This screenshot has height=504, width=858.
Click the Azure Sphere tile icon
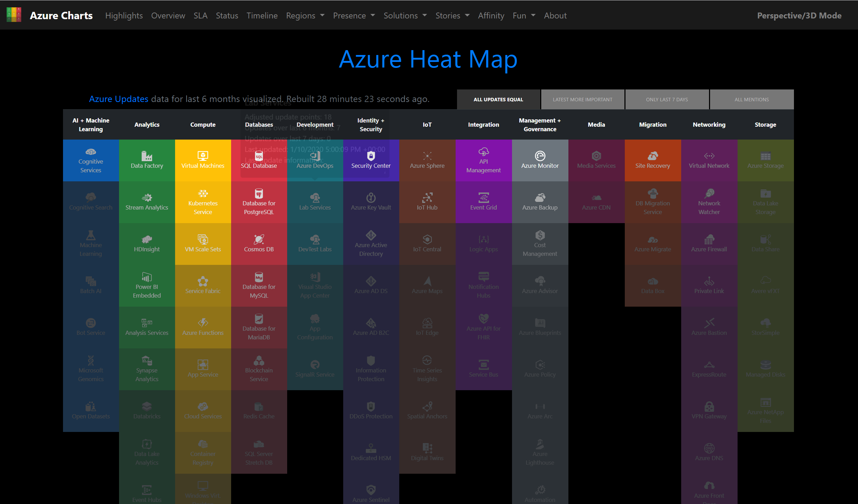point(427,156)
